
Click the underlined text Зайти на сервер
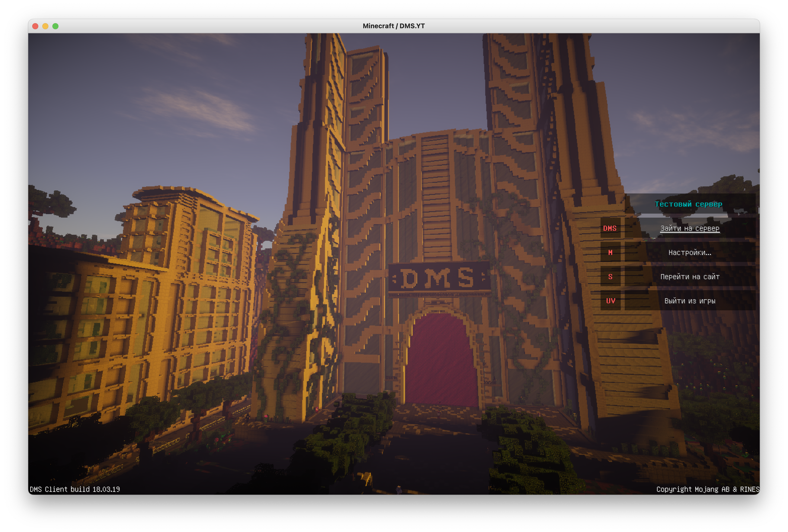click(690, 228)
